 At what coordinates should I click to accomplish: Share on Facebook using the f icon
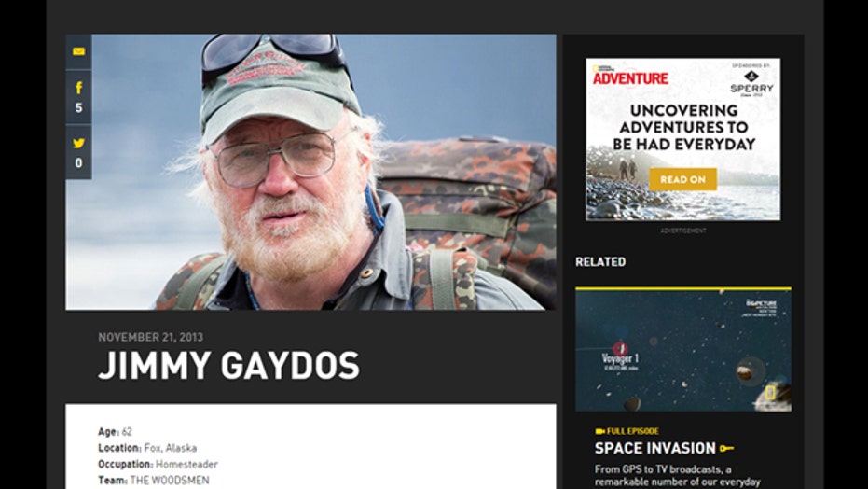78,88
